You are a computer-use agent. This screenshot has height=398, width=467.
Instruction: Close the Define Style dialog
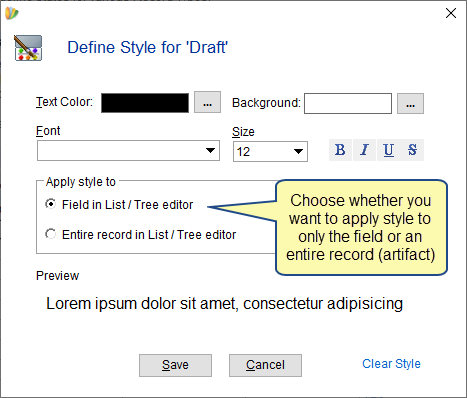(451, 13)
